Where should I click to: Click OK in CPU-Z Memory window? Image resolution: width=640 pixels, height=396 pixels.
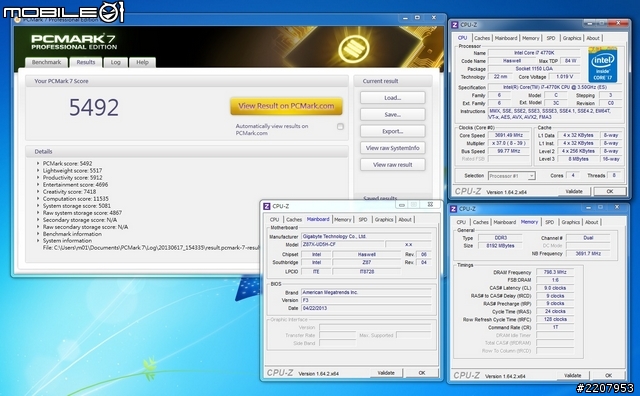click(x=609, y=376)
